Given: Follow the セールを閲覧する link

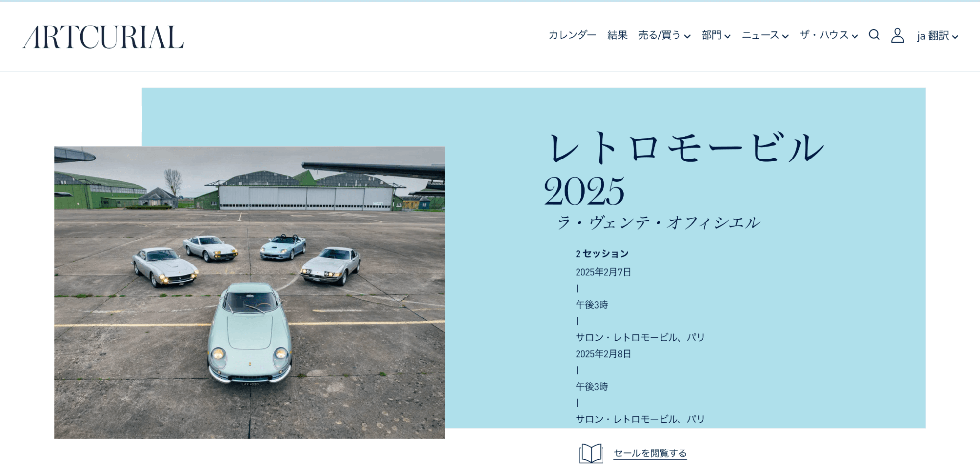Looking at the screenshot, I should click(x=650, y=453).
